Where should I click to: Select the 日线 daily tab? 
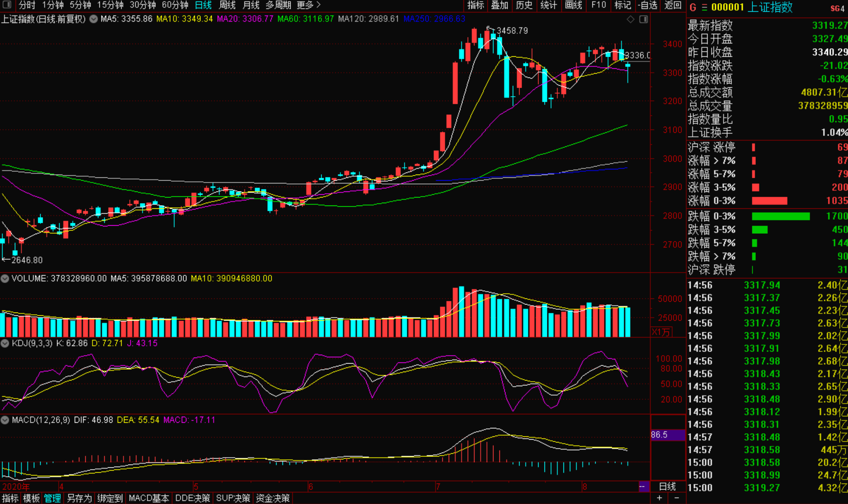pyautogui.click(x=203, y=5)
